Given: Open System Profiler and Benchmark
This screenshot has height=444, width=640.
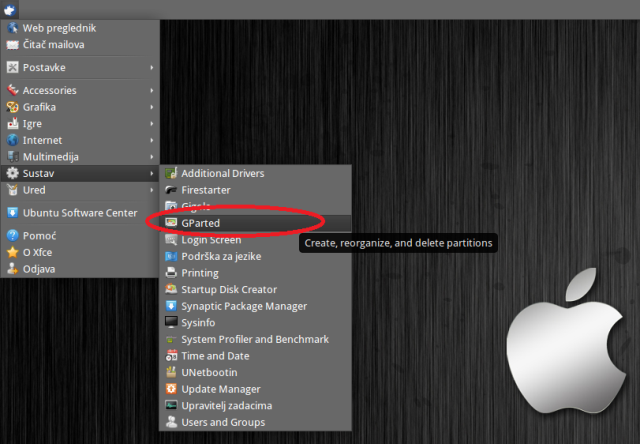Looking at the screenshot, I should pyautogui.click(x=254, y=339).
